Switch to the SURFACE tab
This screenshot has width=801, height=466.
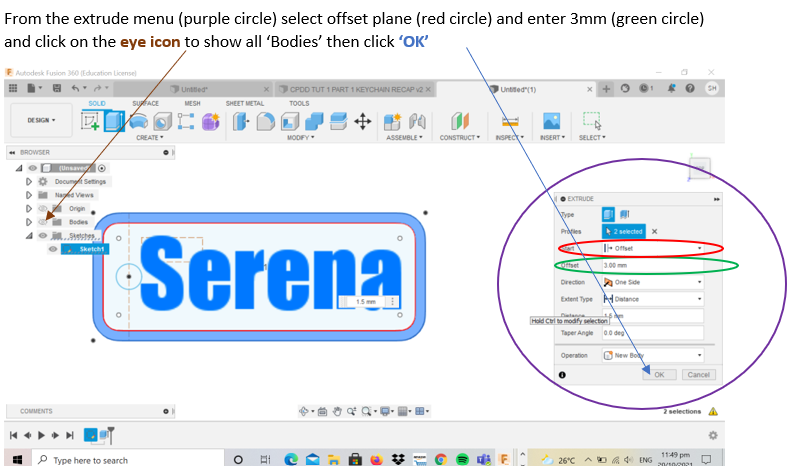[146, 103]
